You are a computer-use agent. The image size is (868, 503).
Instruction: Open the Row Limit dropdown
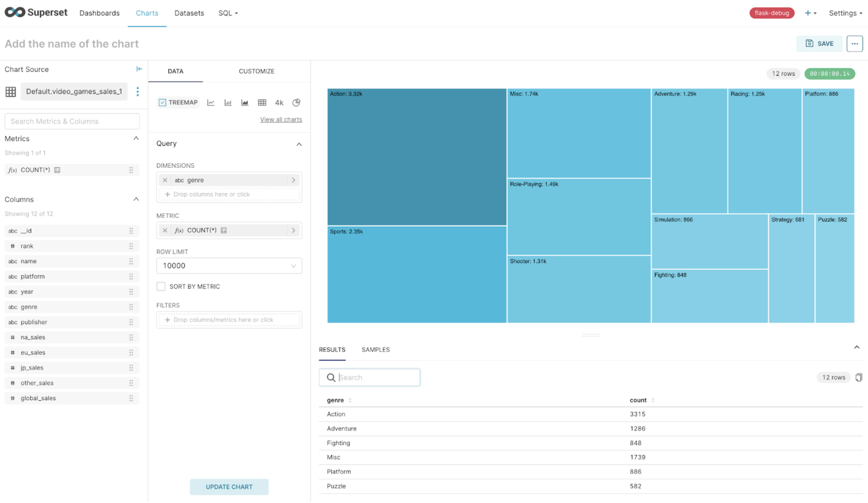(229, 266)
